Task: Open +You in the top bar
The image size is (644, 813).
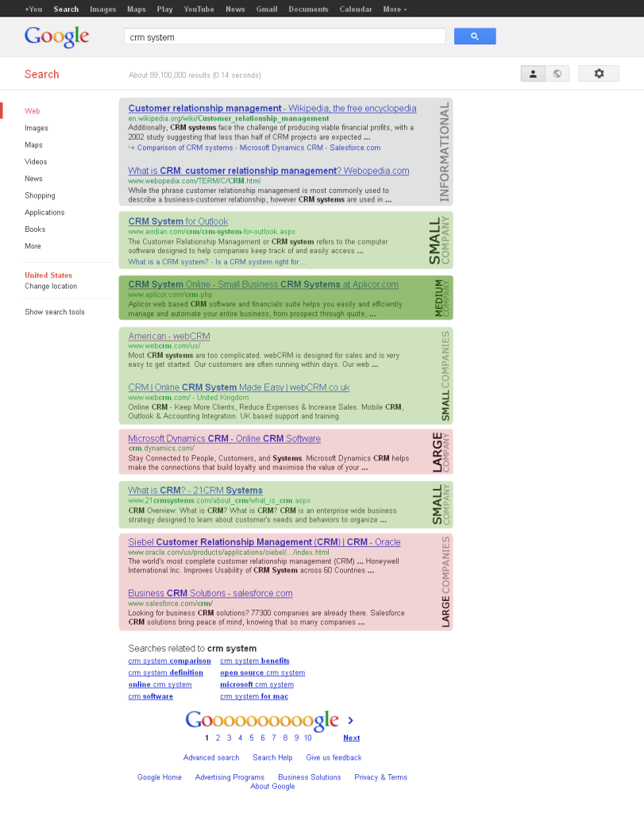Action: tap(33, 10)
